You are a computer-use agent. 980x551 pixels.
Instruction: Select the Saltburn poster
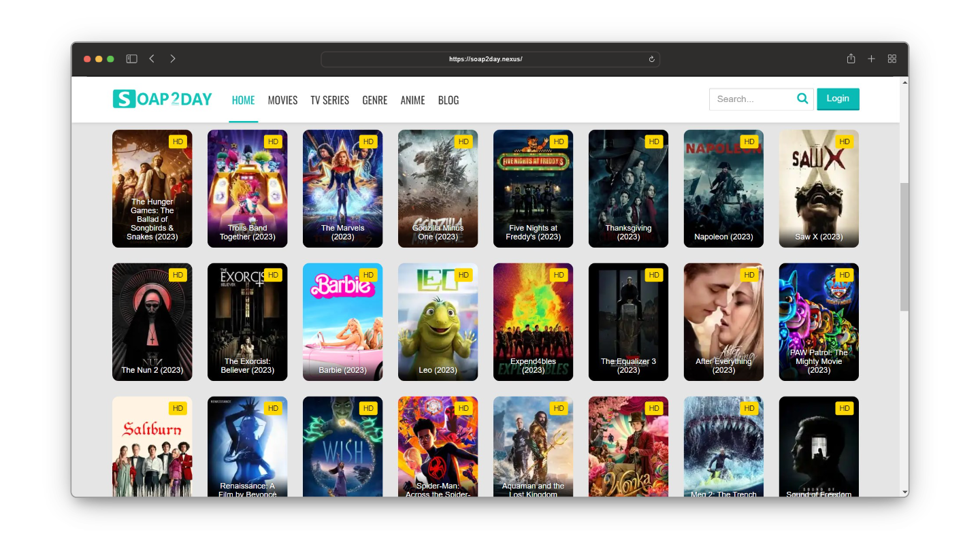pyautogui.click(x=152, y=446)
